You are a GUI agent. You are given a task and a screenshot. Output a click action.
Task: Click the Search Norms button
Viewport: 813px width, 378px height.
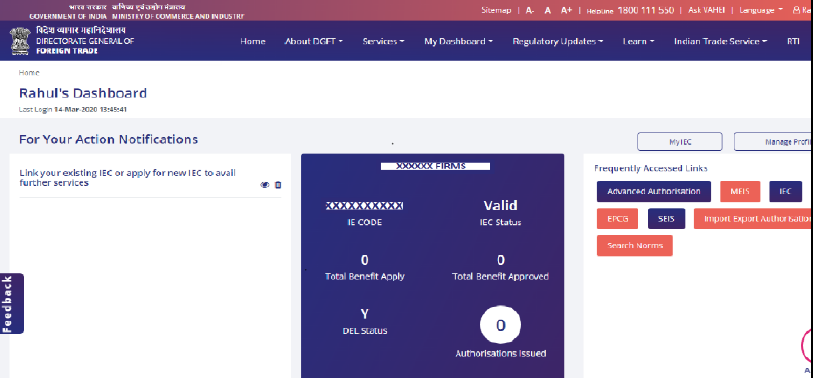[x=635, y=246]
